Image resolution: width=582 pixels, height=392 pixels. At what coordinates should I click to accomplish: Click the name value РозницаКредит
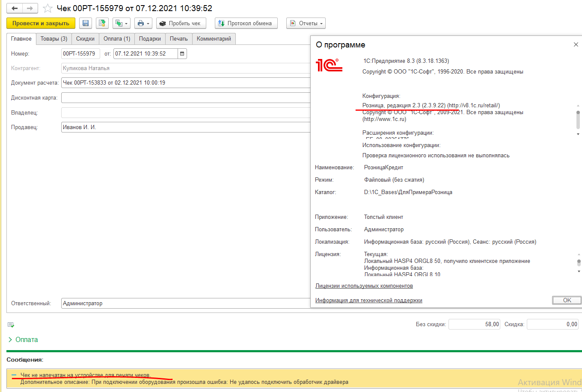click(x=383, y=167)
